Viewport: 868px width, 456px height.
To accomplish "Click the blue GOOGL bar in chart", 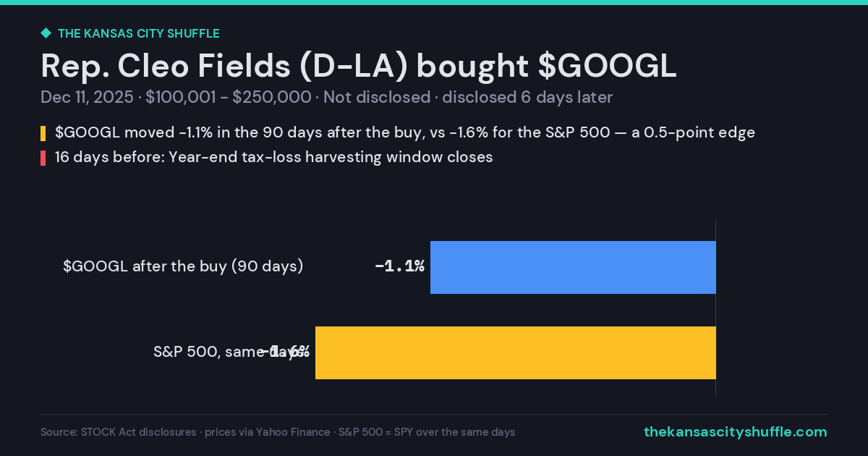I will click(573, 267).
